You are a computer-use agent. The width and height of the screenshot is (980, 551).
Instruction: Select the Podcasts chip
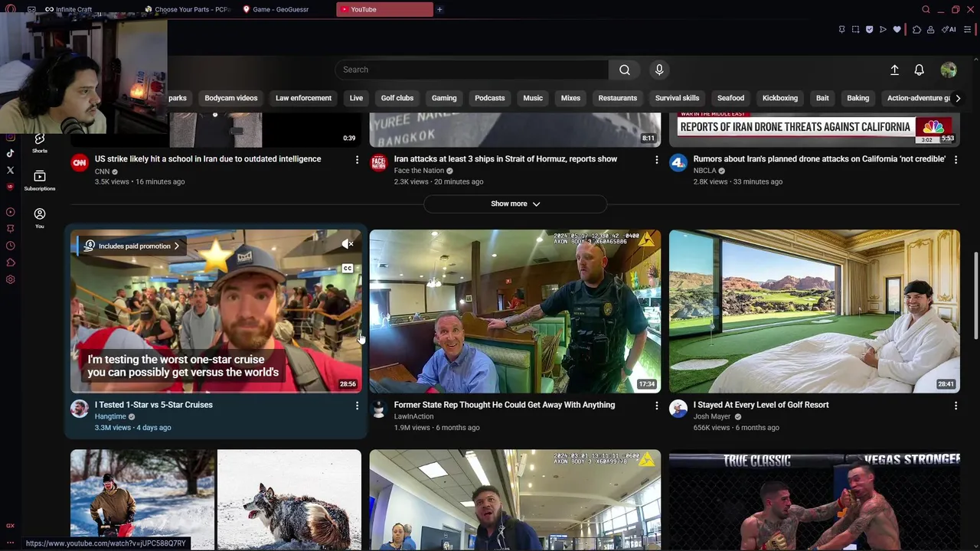[490, 98]
